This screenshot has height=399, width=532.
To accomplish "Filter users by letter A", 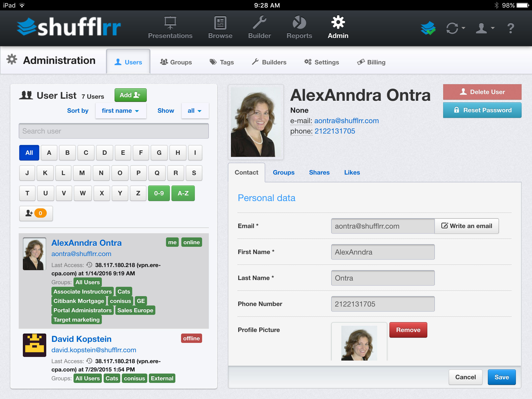I will tap(49, 153).
